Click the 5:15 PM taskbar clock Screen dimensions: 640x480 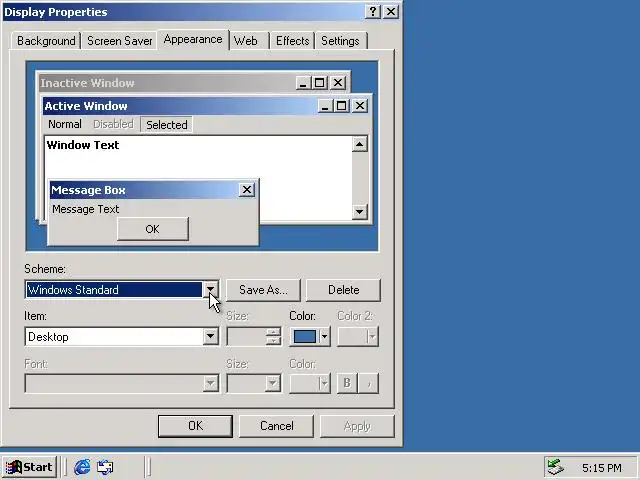[602, 468]
